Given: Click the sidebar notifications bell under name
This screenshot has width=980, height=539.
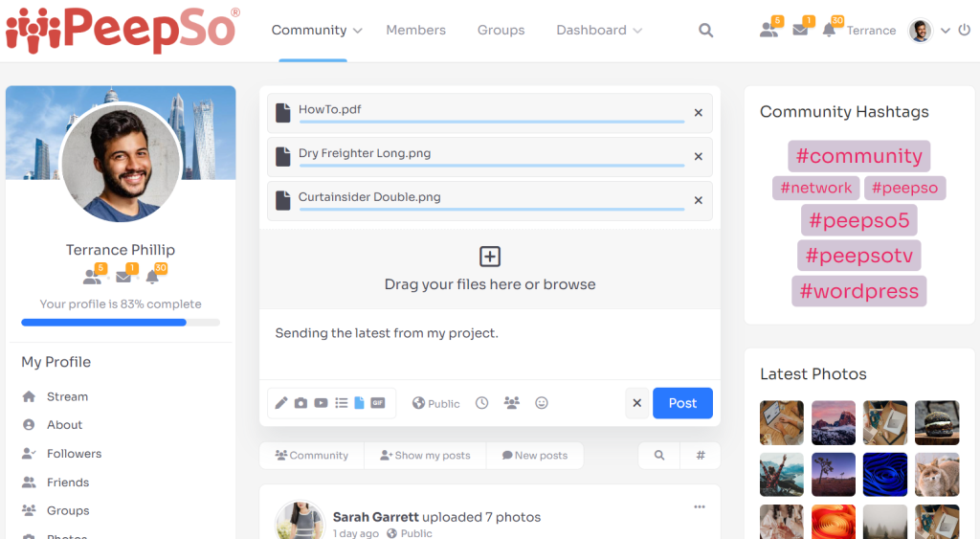Looking at the screenshot, I should pyautogui.click(x=152, y=276).
